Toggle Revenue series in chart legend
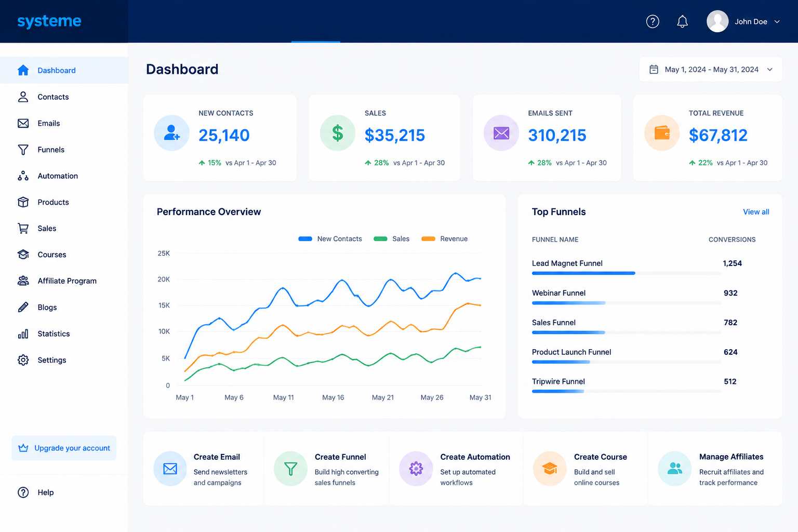 coord(445,239)
